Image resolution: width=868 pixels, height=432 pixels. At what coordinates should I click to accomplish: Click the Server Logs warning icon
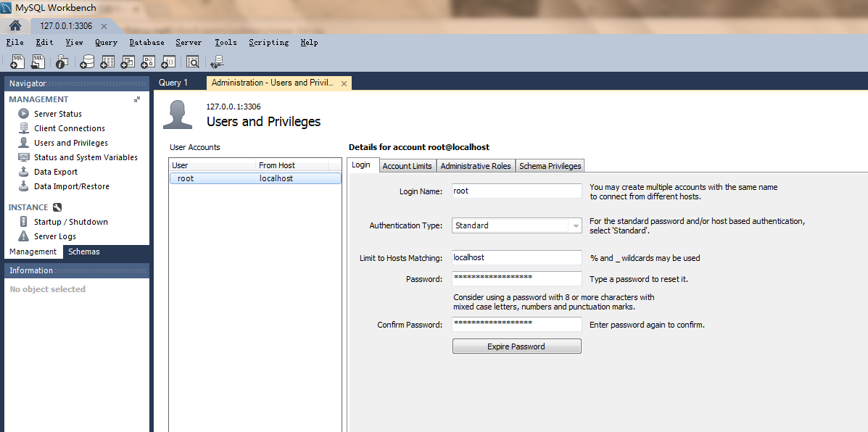(x=23, y=236)
